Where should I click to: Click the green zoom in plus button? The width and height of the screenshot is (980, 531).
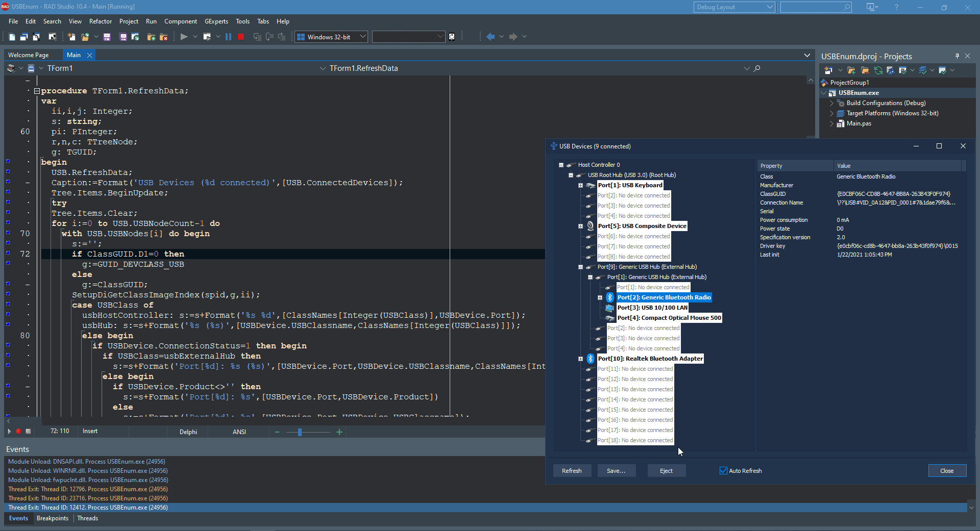click(x=339, y=432)
